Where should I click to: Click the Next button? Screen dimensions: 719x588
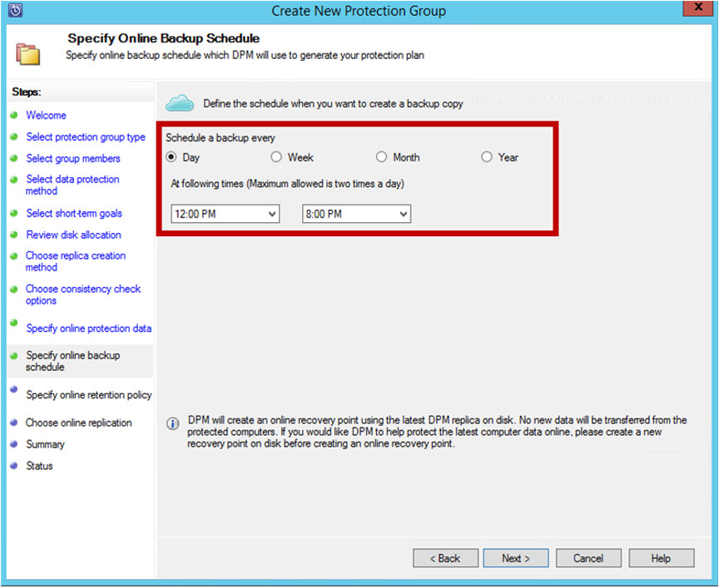(515, 558)
